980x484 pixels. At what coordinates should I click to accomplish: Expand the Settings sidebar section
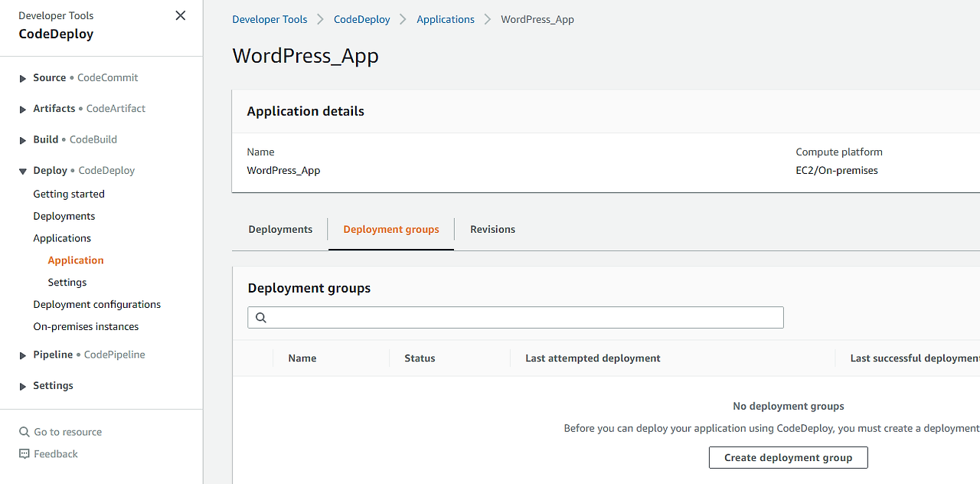click(x=23, y=387)
